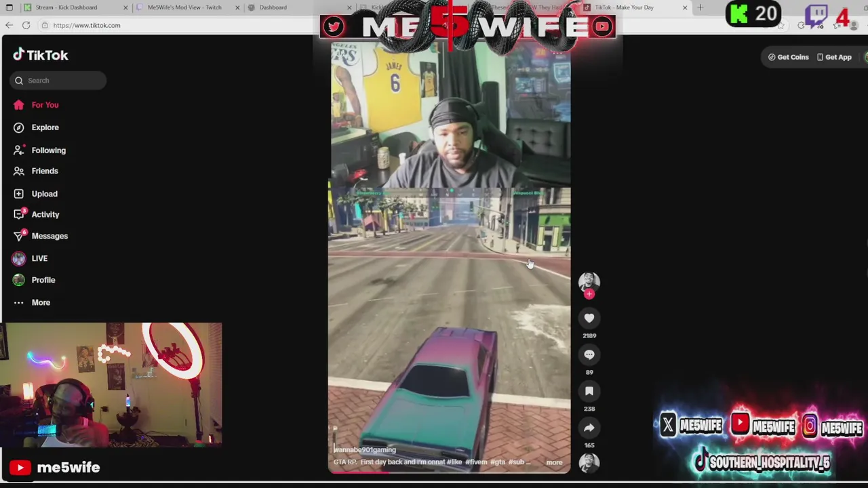868x488 pixels.
Task: Click the Profile avatar icon
Action: 18,280
